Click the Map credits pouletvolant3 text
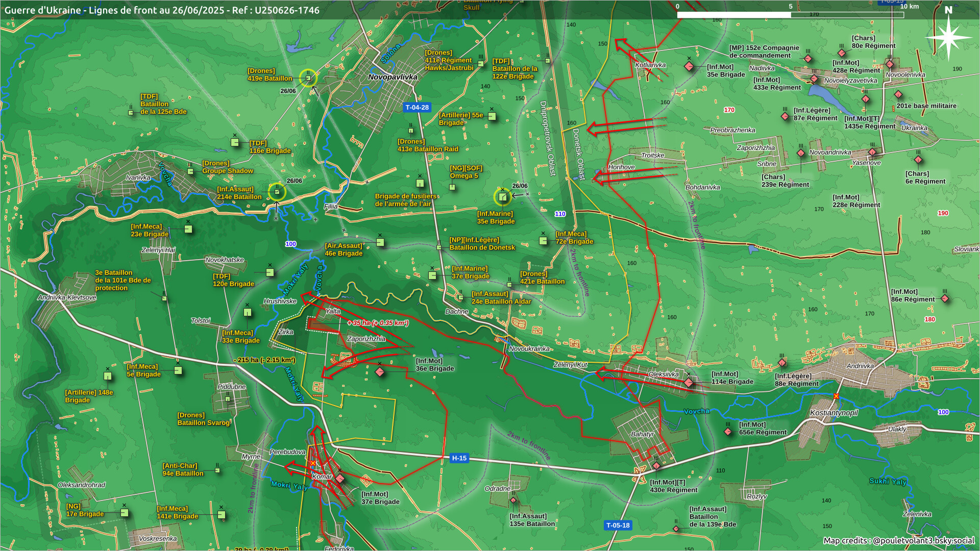Viewport: 980px width, 551px height. point(899,540)
